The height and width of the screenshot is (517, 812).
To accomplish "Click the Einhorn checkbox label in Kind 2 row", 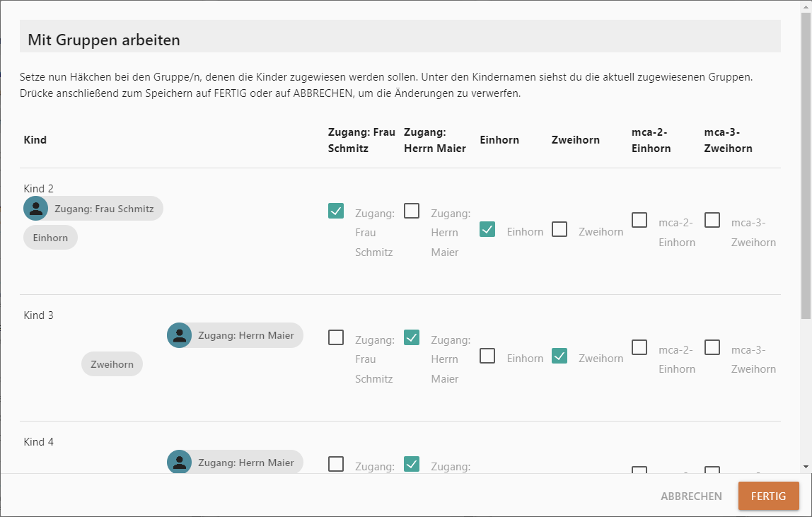I will (525, 231).
